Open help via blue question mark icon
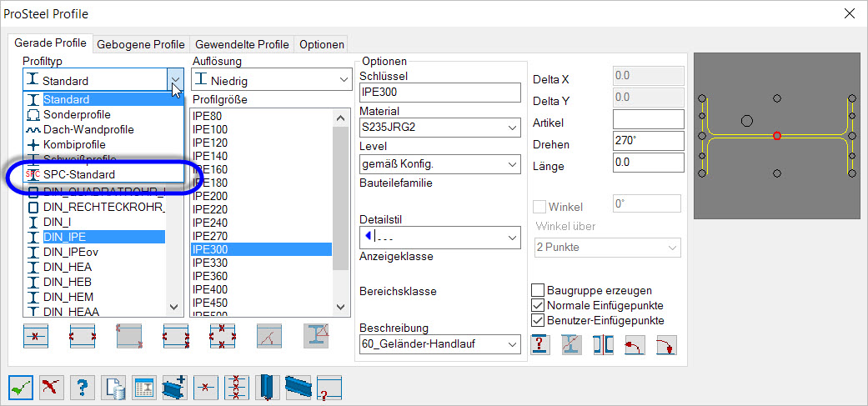 83,388
